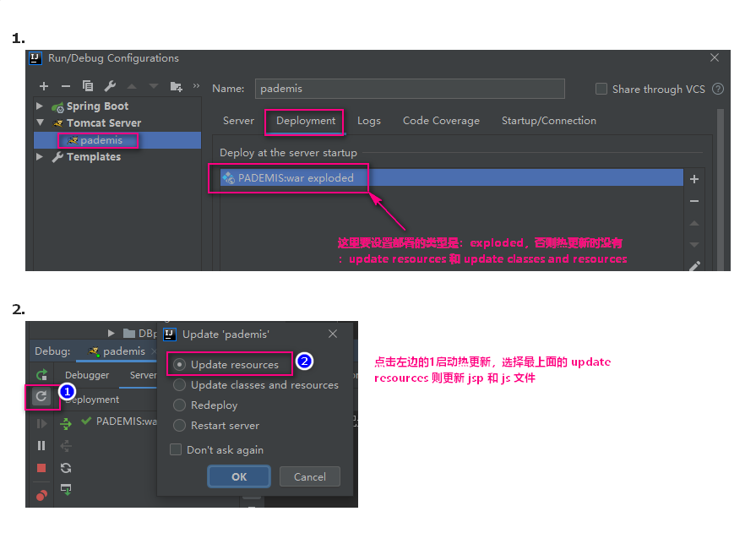This screenshot has height=533, width=756.
Task: Click the help question mark next to VCS
Action: (x=718, y=89)
